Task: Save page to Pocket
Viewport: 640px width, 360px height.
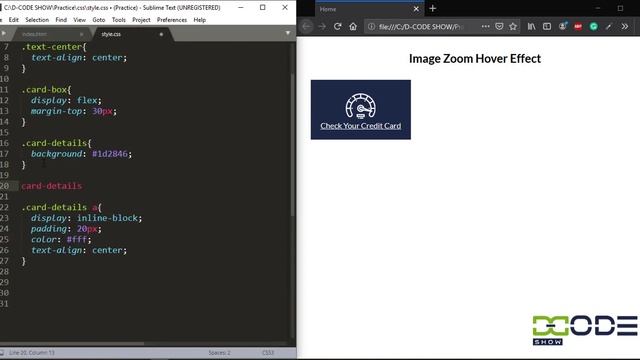Action: click(x=499, y=27)
